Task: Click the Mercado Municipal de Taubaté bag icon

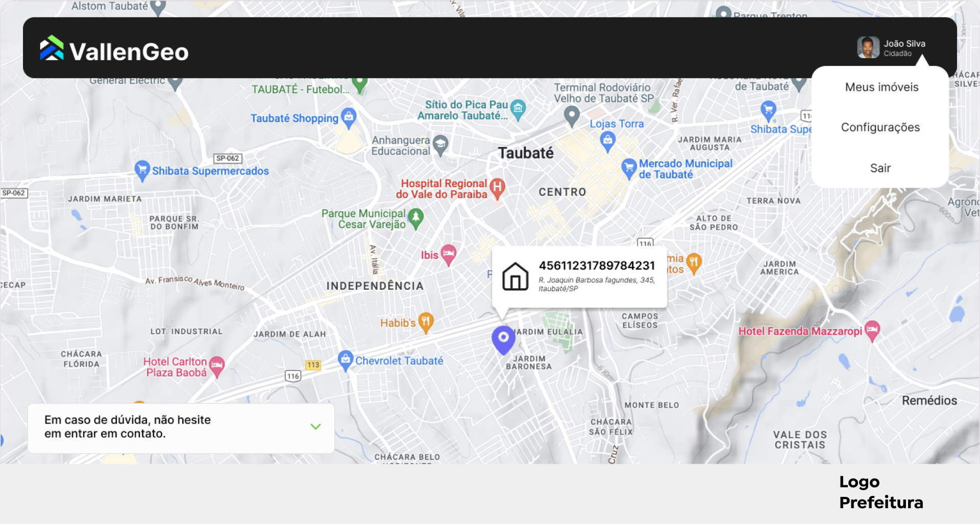Action: click(x=629, y=167)
